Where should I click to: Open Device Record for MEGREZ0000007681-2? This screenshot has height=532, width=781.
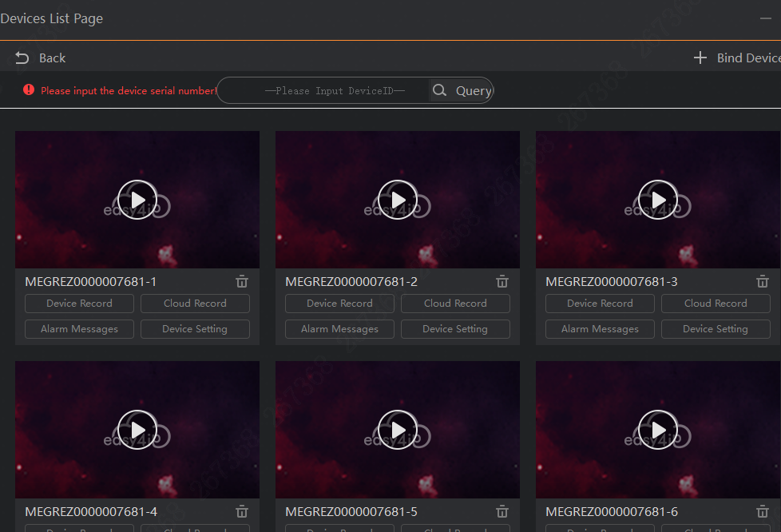pyautogui.click(x=339, y=304)
